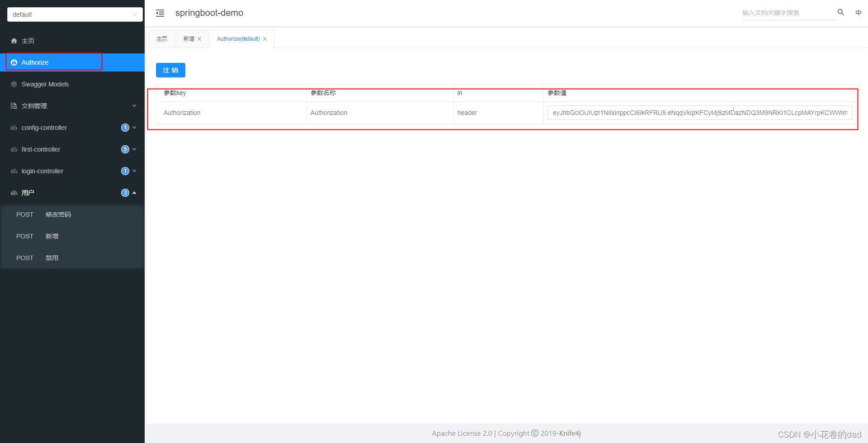This screenshot has width=868, height=443.
Task: Collapse the 用户 section
Action: click(x=134, y=192)
